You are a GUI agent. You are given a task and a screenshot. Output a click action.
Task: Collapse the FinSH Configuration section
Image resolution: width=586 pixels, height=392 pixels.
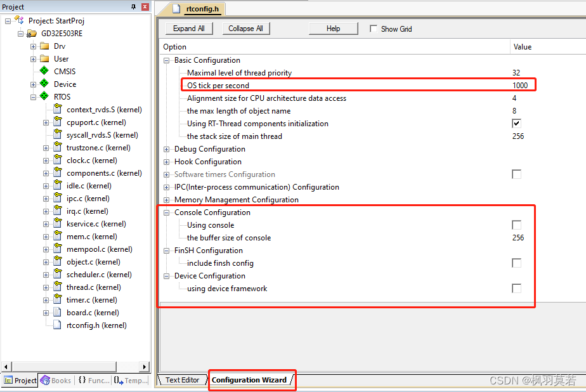pyautogui.click(x=167, y=251)
